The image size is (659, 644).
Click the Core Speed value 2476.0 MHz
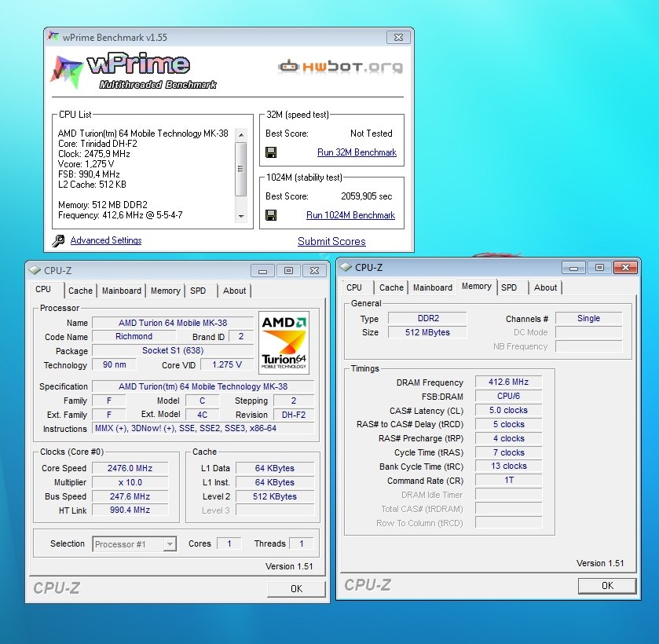130,468
